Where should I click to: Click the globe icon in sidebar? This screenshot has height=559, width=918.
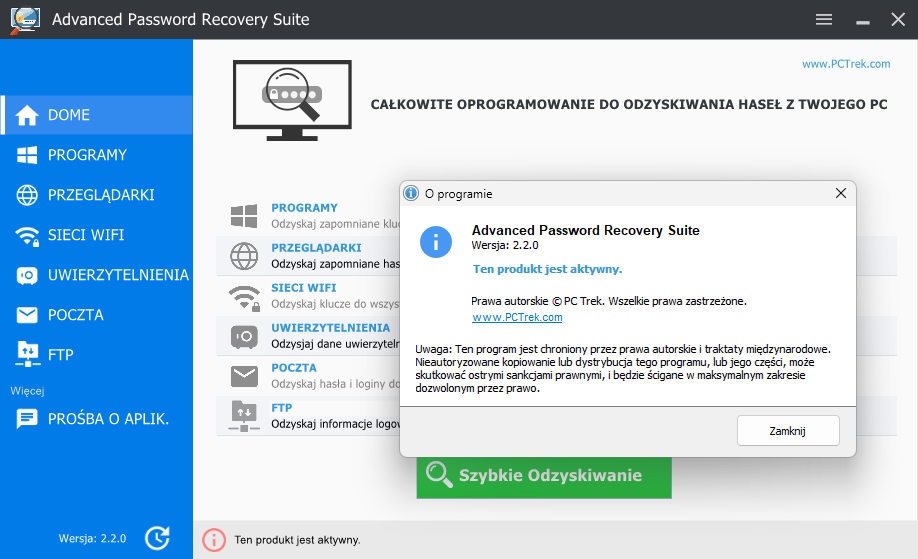click(27, 195)
